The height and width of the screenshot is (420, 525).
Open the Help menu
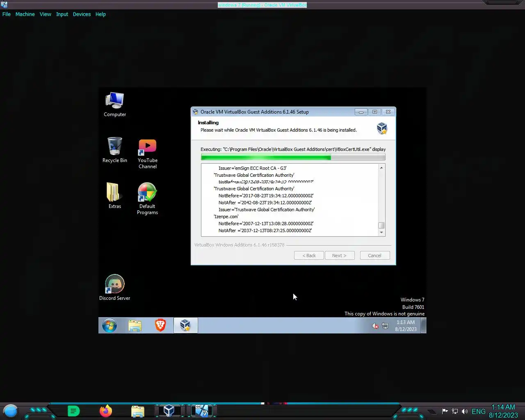(100, 14)
